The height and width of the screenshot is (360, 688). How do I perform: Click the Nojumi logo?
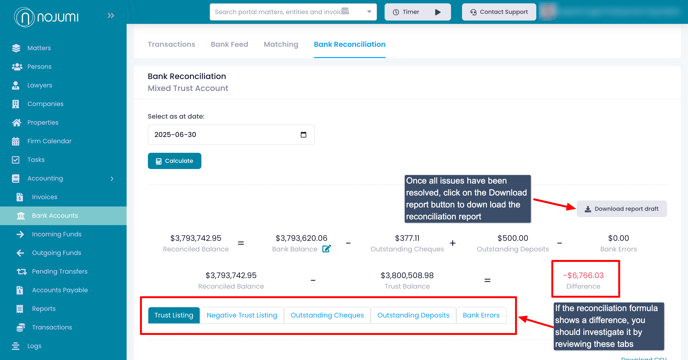(46, 17)
